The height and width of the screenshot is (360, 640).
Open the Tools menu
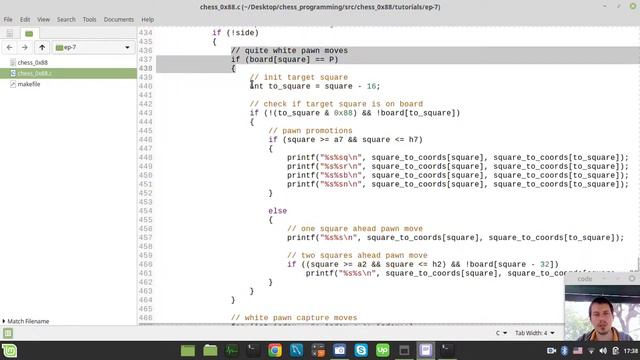coord(89,19)
